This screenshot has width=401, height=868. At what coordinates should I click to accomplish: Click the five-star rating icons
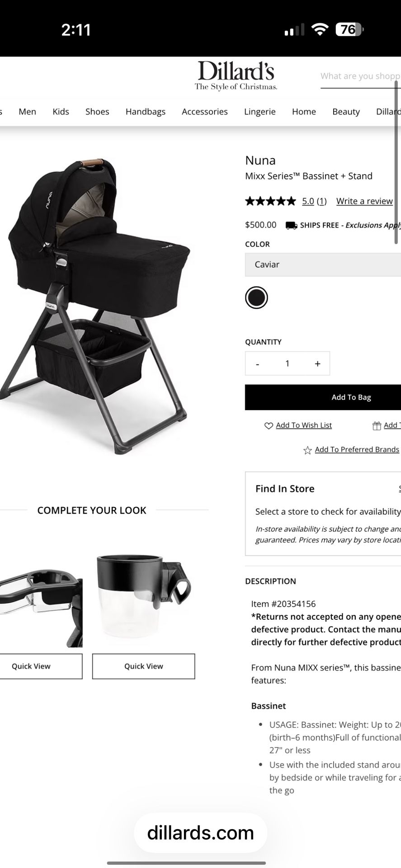click(x=270, y=201)
